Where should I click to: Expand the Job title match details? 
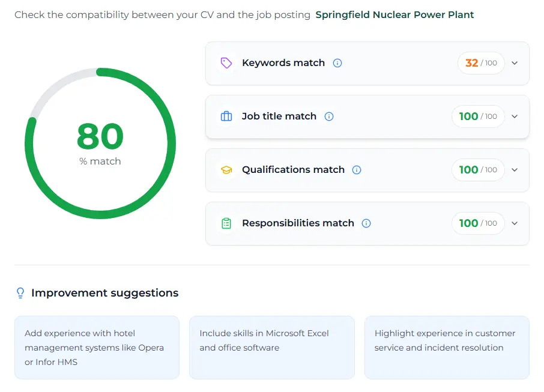click(x=515, y=116)
